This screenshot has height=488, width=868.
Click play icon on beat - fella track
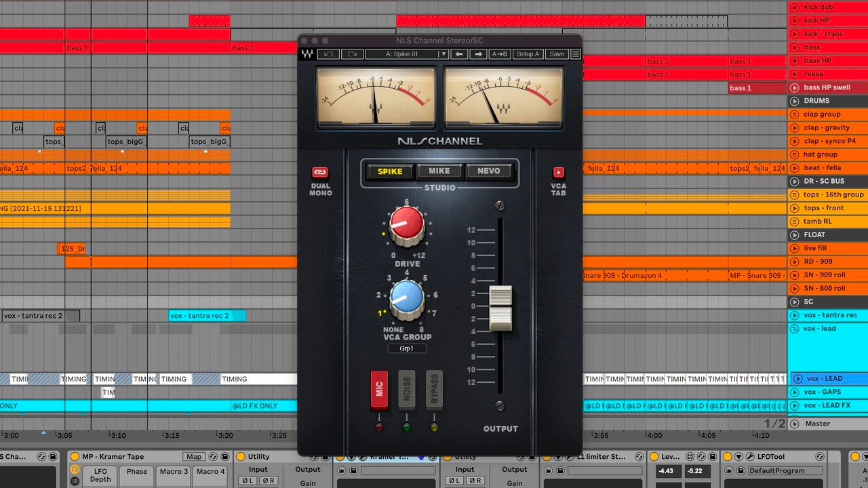pyautogui.click(x=794, y=168)
